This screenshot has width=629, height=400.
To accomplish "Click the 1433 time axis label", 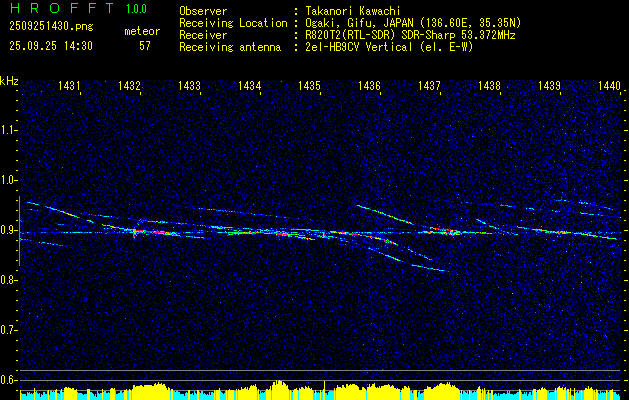I will click(x=189, y=85).
